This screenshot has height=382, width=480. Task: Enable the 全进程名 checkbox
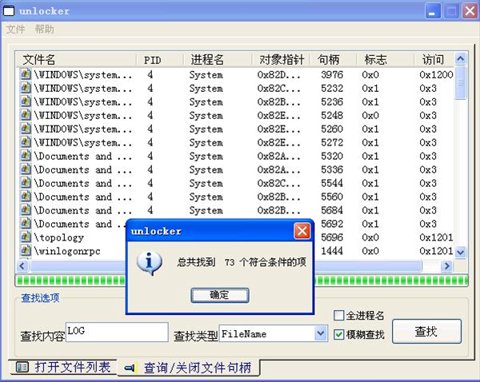[x=339, y=315]
